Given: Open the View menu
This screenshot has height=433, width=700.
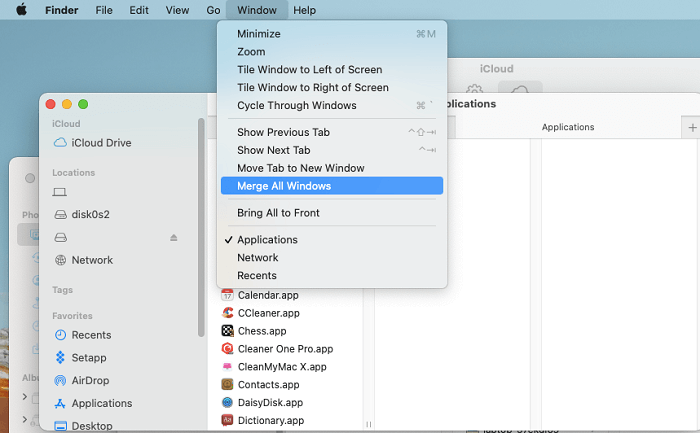Looking at the screenshot, I should coord(177,10).
